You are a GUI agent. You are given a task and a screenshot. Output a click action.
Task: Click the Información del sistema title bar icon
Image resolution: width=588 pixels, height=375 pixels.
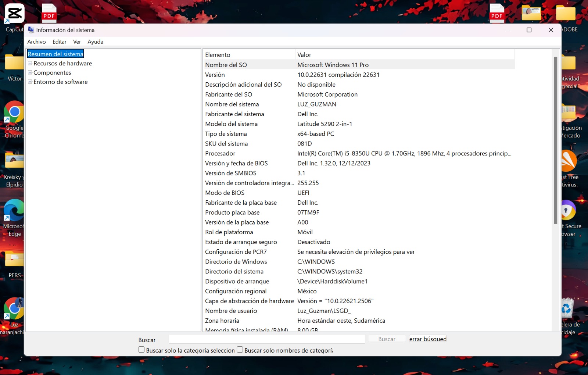pos(31,30)
